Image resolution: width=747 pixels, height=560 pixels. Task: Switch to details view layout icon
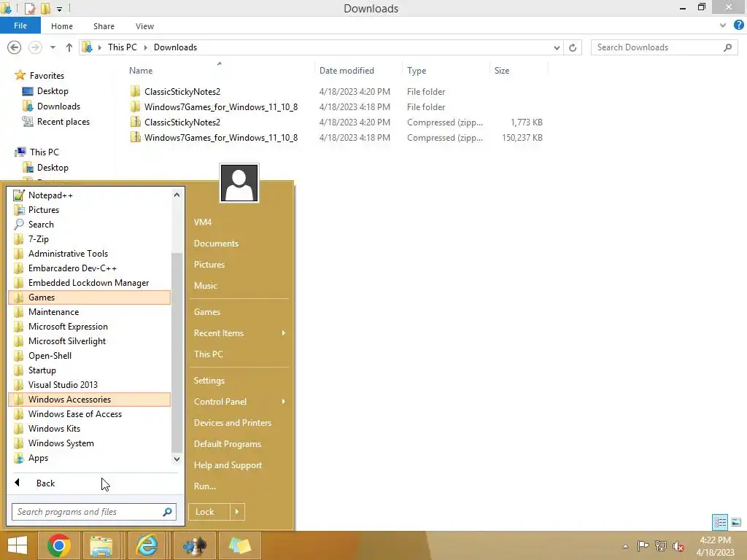coord(720,522)
